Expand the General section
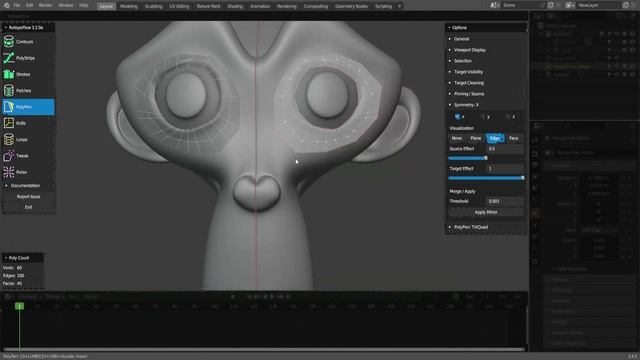Screen dimensions: 640x360 point(485,39)
